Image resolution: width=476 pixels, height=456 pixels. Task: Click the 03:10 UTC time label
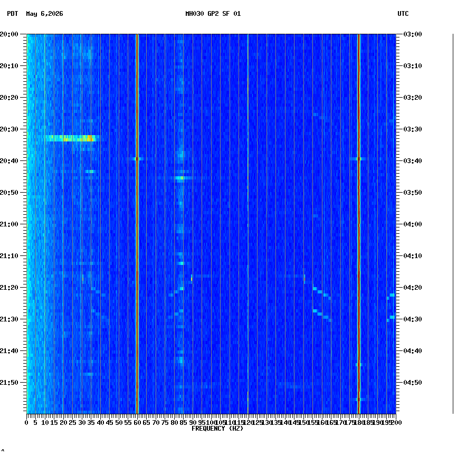(x=413, y=66)
